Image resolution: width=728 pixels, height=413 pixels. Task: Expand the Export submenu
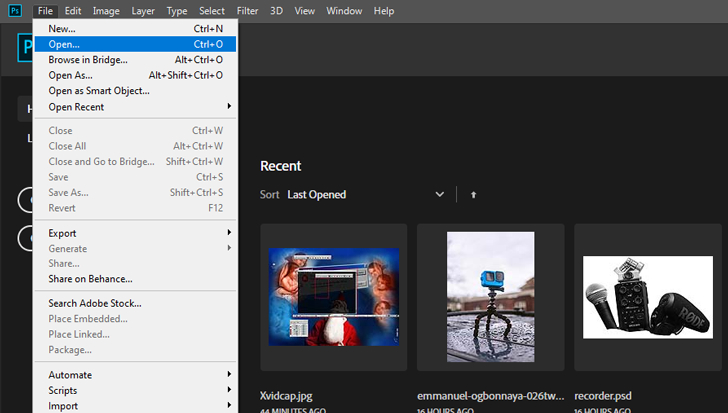tap(136, 233)
